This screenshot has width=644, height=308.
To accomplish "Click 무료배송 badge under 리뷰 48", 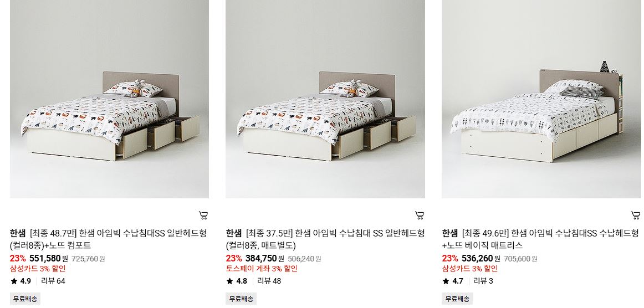I will [241, 299].
